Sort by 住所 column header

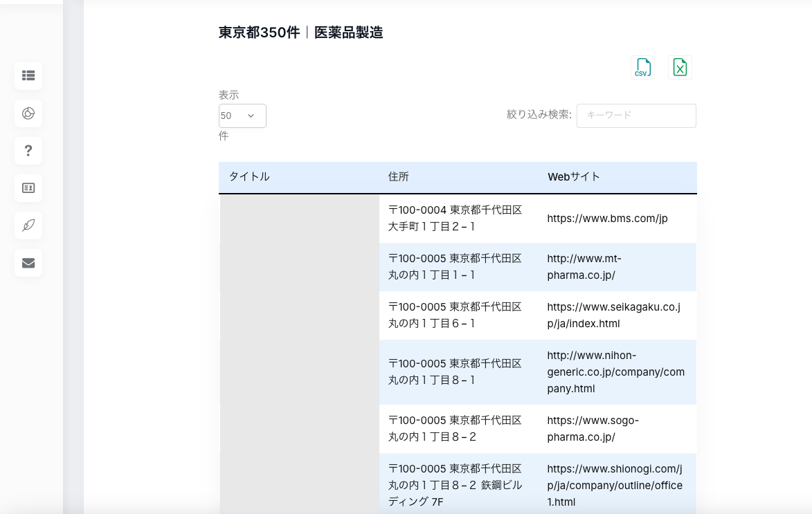click(459, 177)
